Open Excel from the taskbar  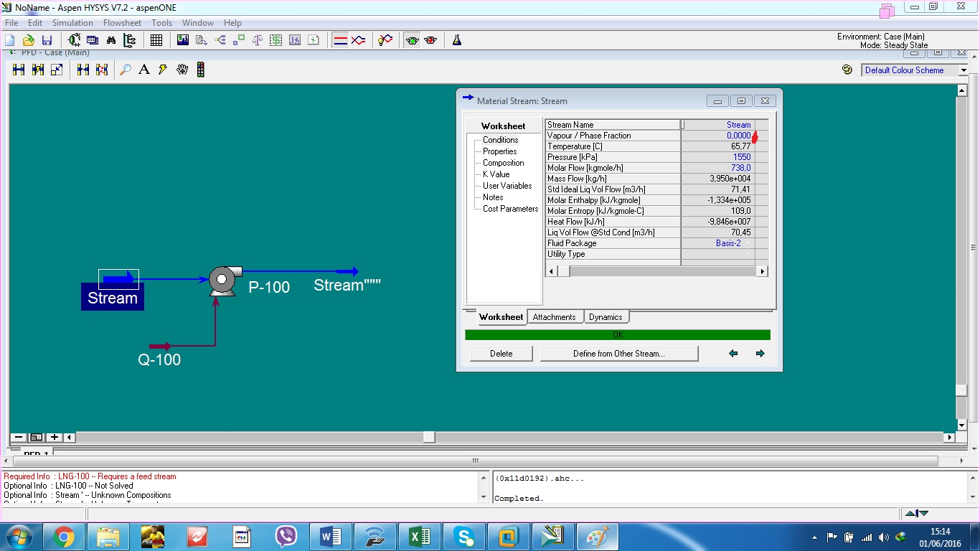[x=419, y=537]
